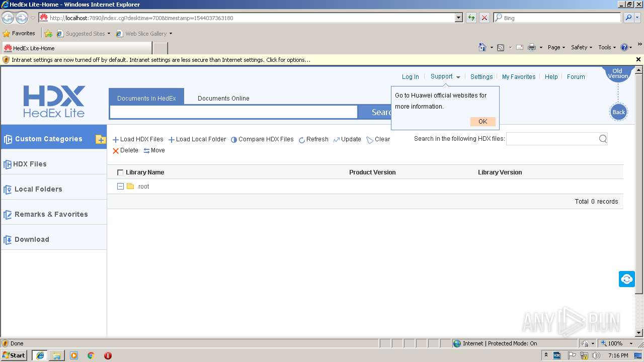Select the root folder row
This screenshot has width=644, height=362.
click(365, 186)
